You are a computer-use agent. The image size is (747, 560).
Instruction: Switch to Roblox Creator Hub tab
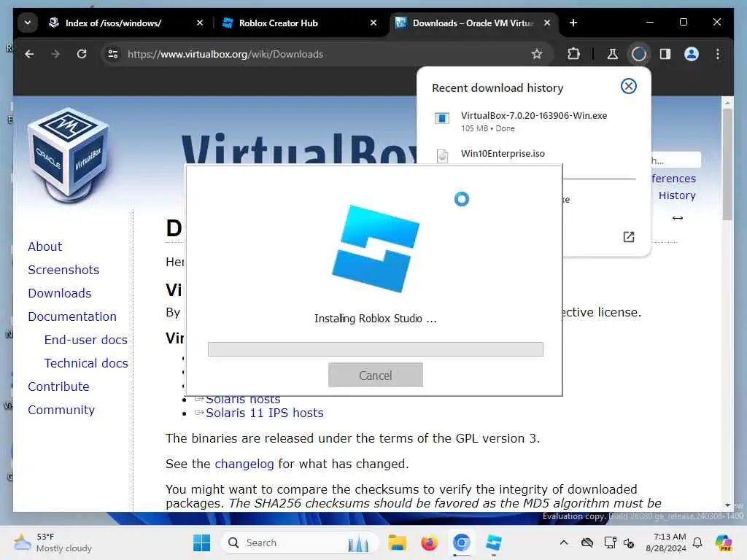click(278, 23)
